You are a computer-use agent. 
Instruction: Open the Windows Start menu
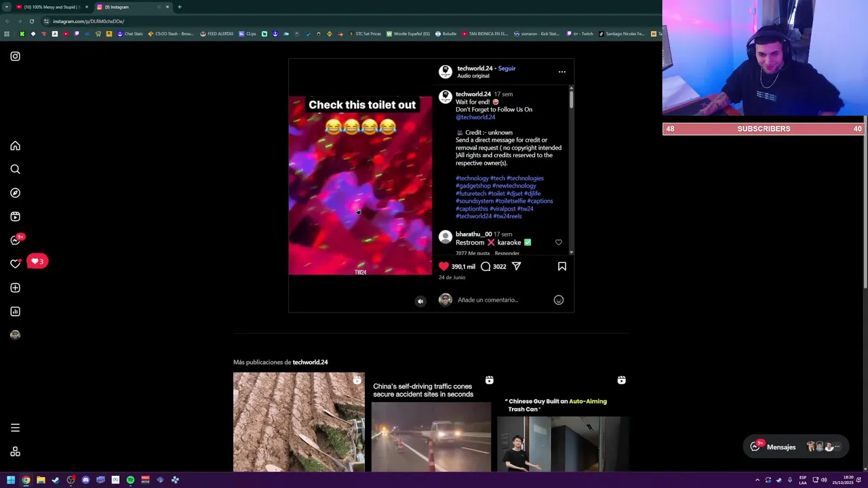click(11, 480)
